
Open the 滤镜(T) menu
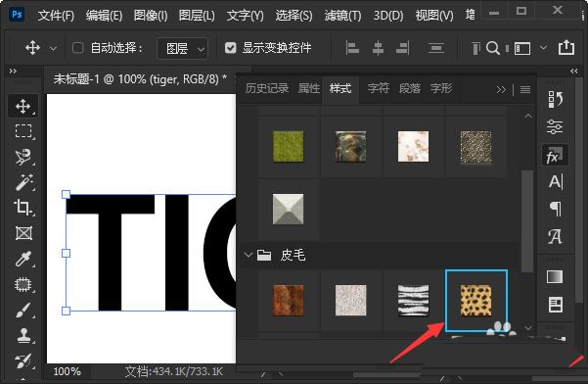click(342, 16)
